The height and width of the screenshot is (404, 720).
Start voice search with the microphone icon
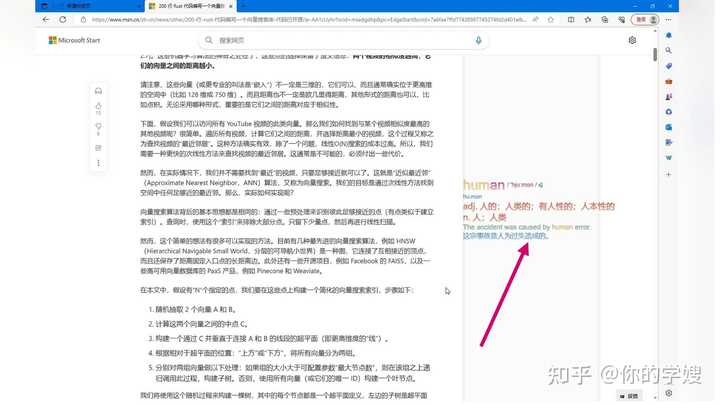point(478,40)
